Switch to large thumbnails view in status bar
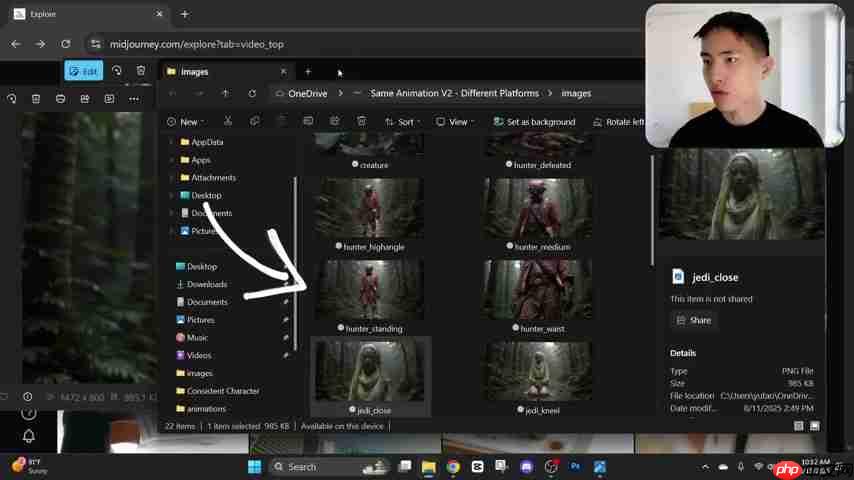854x480 pixels. click(814, 426)
